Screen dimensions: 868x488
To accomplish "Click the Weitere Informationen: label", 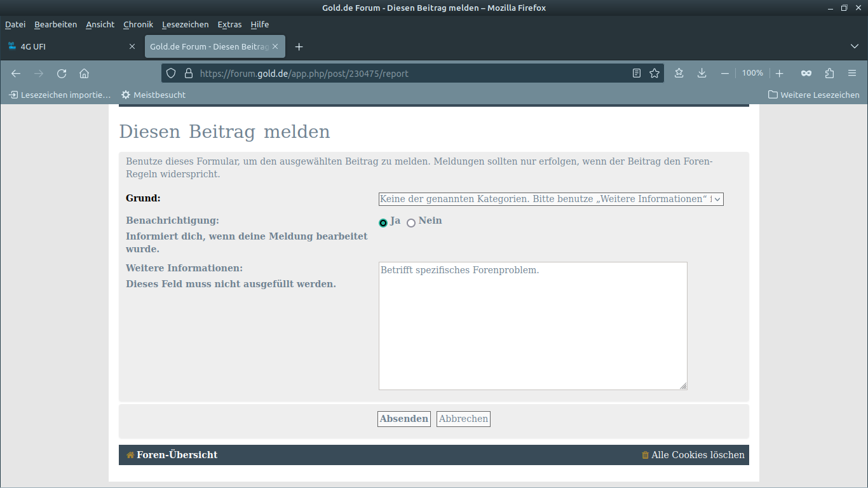I will (184, 268).
